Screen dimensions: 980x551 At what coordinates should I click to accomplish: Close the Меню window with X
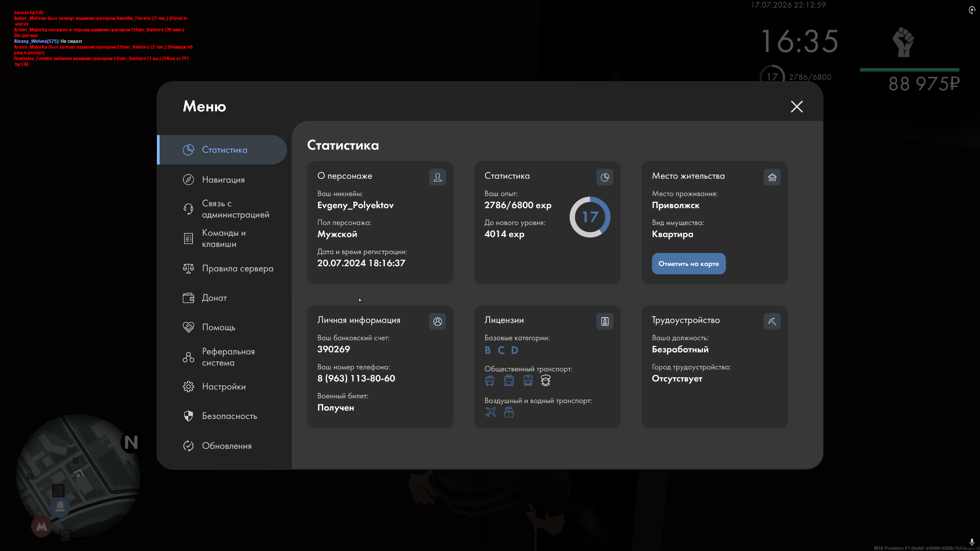coord(797,106)
